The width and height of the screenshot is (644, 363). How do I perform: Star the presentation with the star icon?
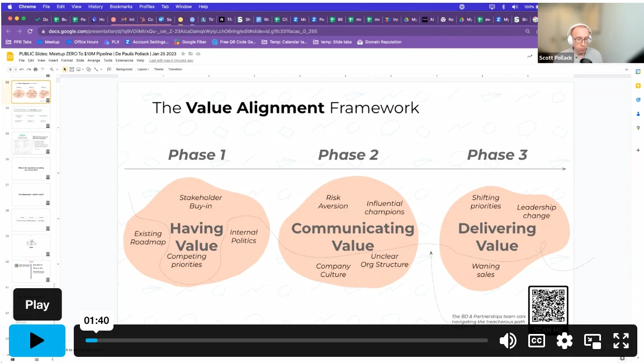[183, 54]
